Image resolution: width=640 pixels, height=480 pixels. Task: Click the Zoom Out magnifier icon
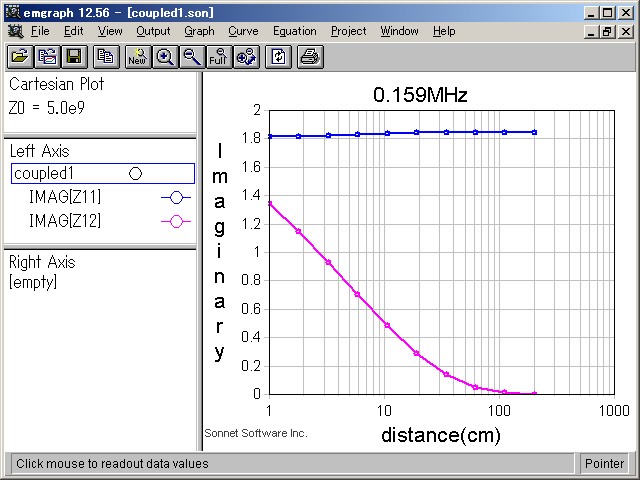coord(192,57)
